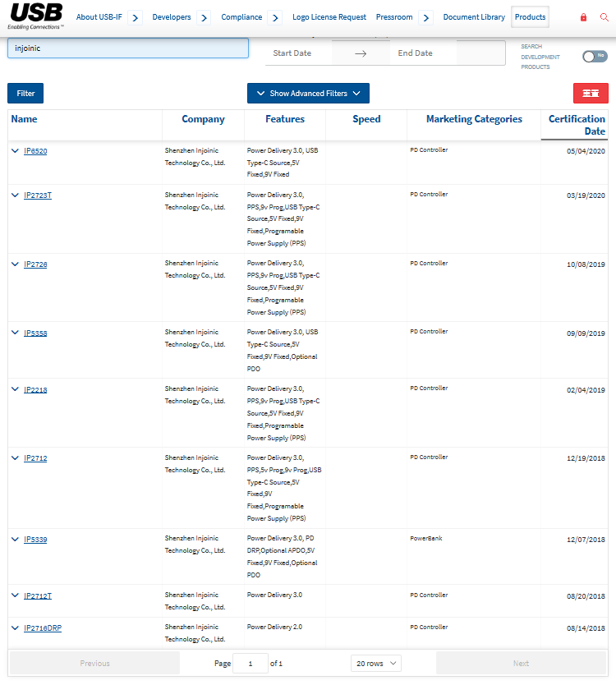Open the About USB-IF menu

click(99, 17)
